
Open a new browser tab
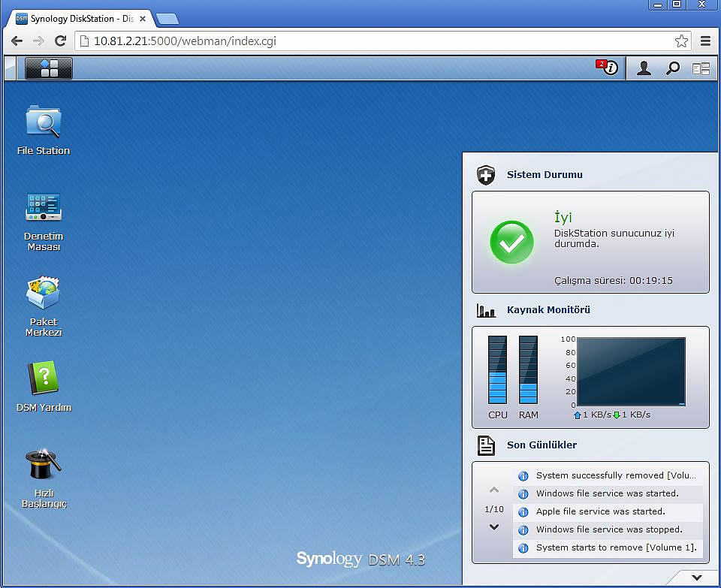pos(167,19)
